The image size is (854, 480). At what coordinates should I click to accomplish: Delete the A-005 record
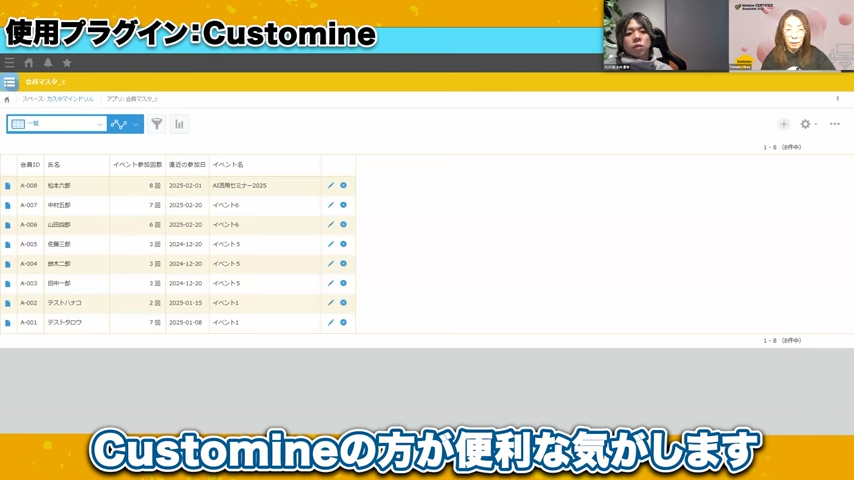point(344,244)
